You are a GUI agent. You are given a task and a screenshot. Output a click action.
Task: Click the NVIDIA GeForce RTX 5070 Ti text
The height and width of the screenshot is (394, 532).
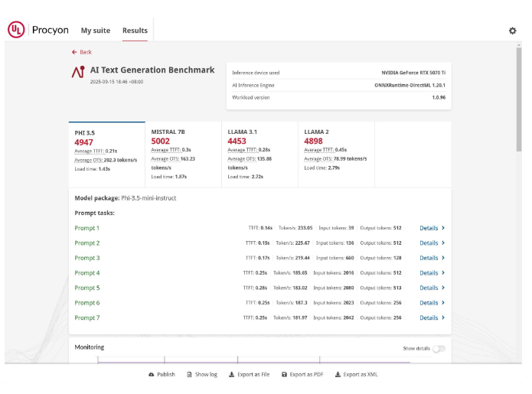pyautogui.click(x=413, y=73)
